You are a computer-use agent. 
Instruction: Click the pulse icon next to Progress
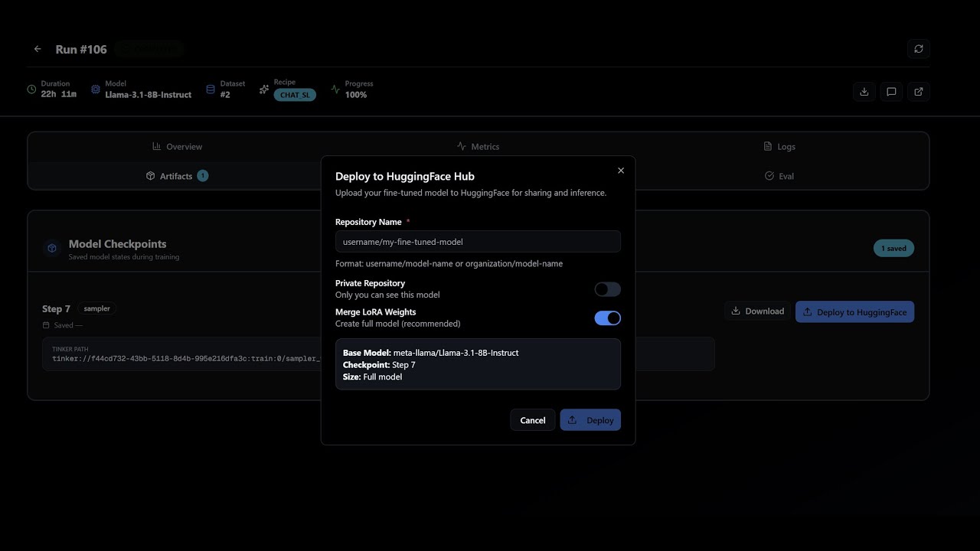click(x=335, y=90)
